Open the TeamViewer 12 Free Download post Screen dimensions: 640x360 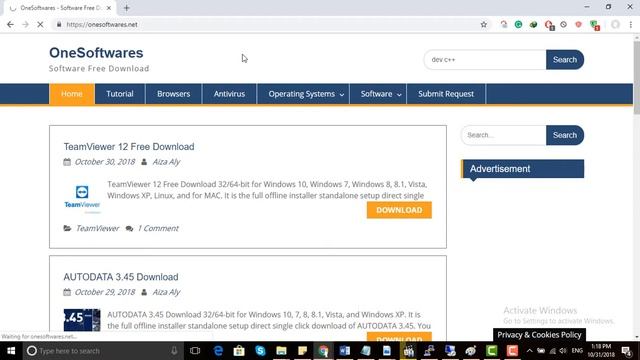point(129,147)
